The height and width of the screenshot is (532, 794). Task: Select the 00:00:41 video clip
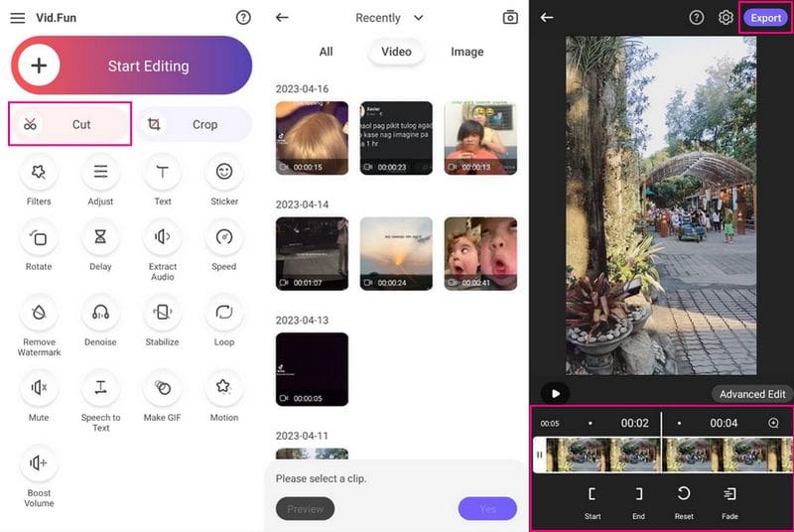tap(480, 254)
